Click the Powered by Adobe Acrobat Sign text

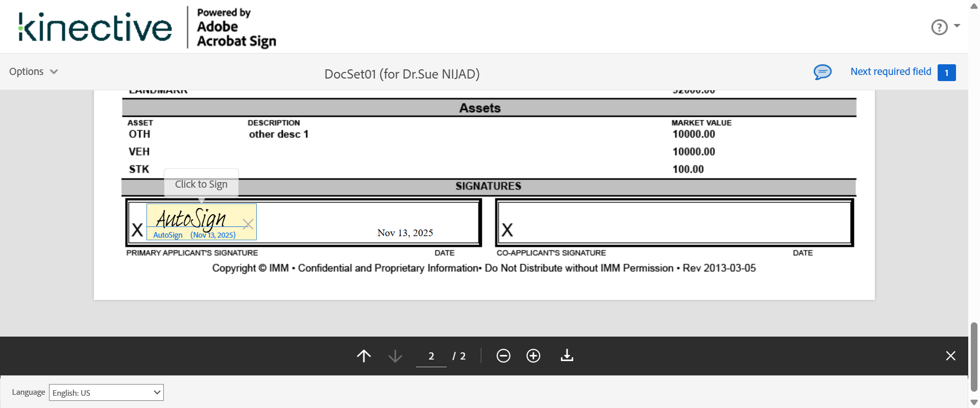[236, 27]
